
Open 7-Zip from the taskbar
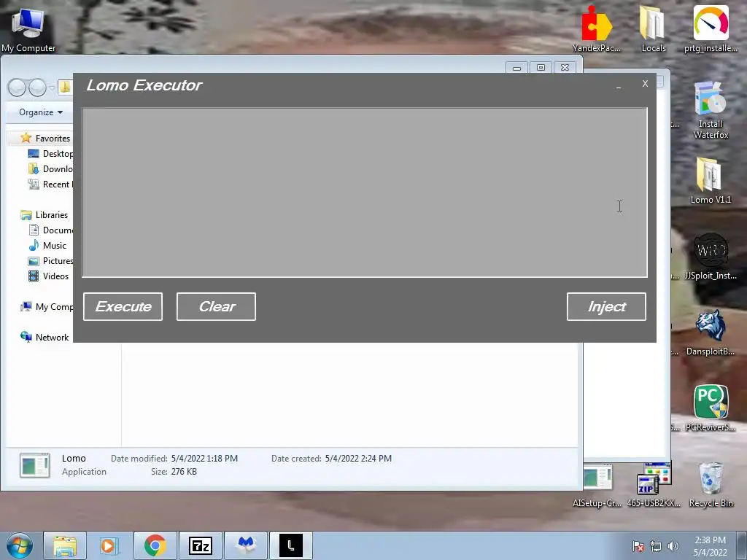tap(200, 545)
